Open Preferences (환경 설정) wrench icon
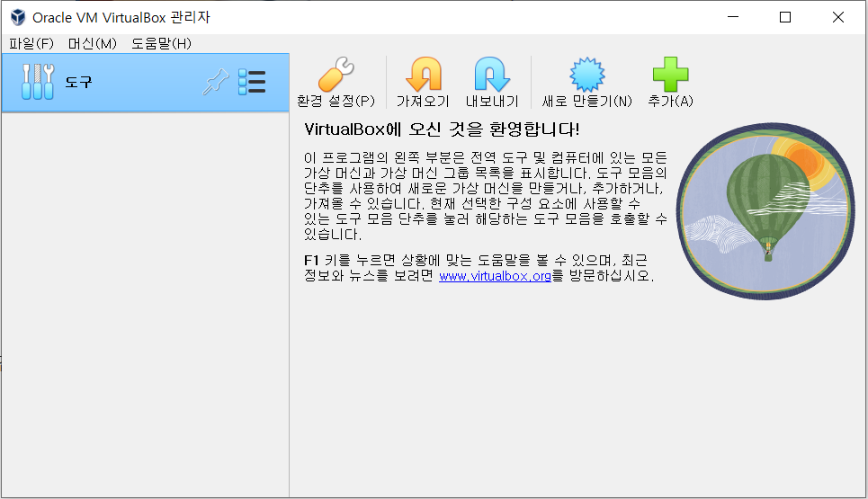The image size is (868, 499). point(336,74)
